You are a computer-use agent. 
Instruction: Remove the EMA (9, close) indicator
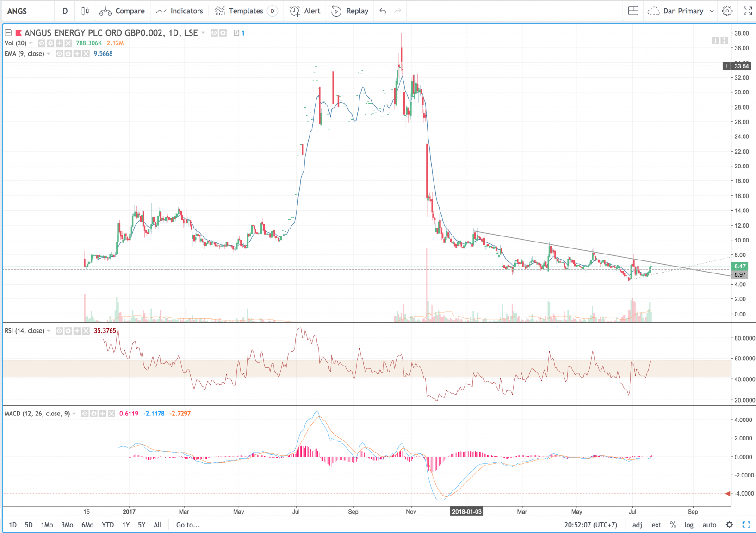pos(86,54)
